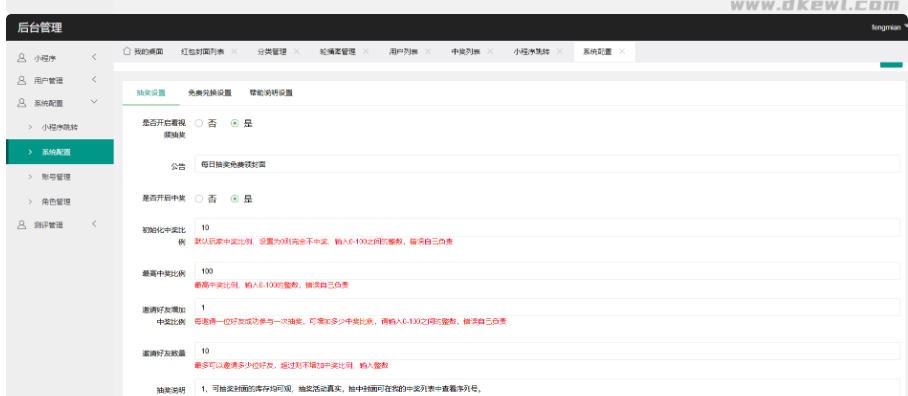Open the fengmian user dropdown
Image resolution: width=908 pixels, height=396 pixels.
(x=889, y=27)
